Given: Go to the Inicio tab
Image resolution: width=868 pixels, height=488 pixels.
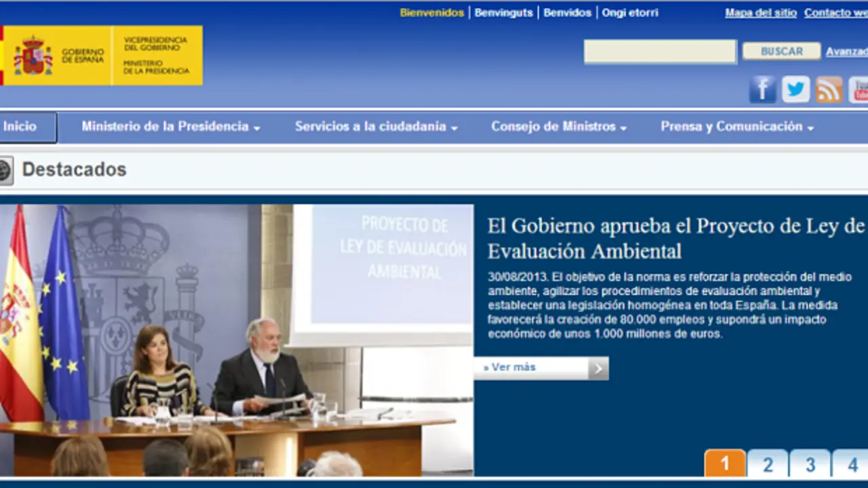Looking at the screenshot, I should [x=28, y=127].
